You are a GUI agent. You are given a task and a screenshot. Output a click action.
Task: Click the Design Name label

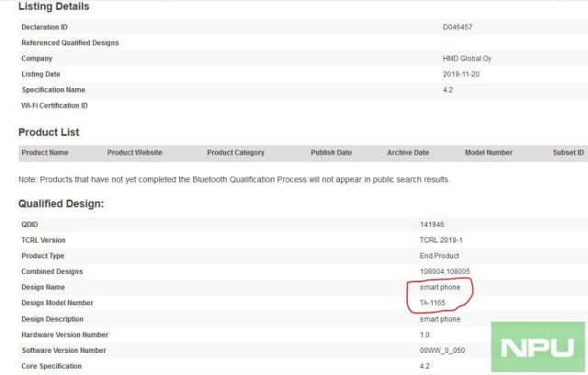click(x=43, y=288)
